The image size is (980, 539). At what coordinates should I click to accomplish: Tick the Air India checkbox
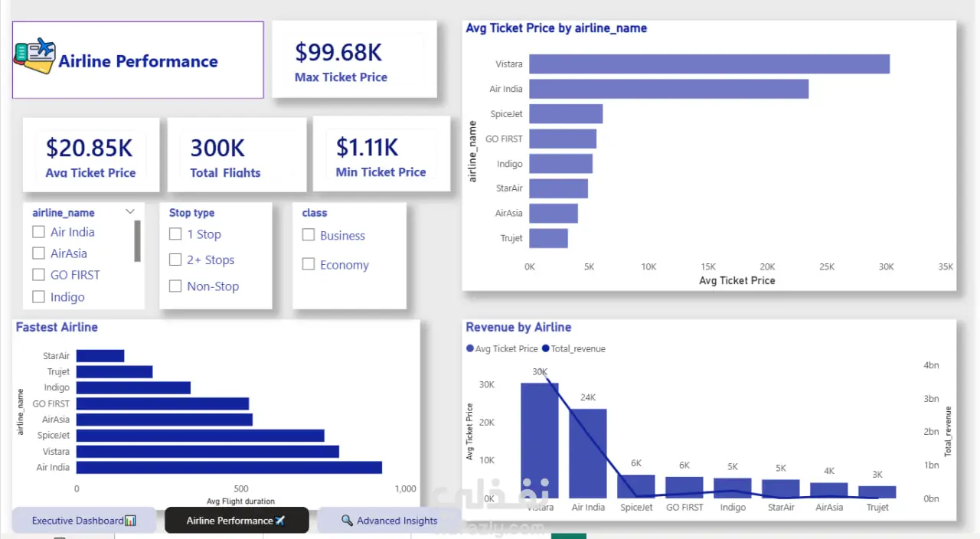click(x=38, y=232)
